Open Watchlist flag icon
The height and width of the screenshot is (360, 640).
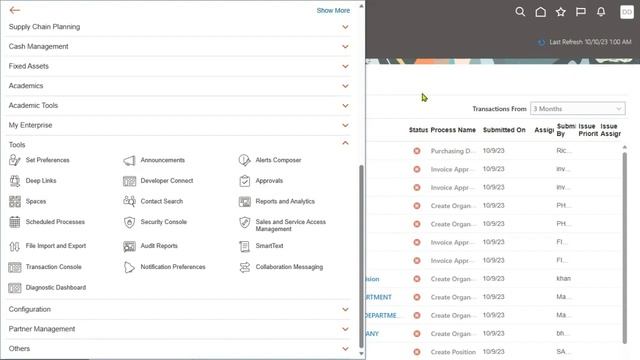coord(581,12)
